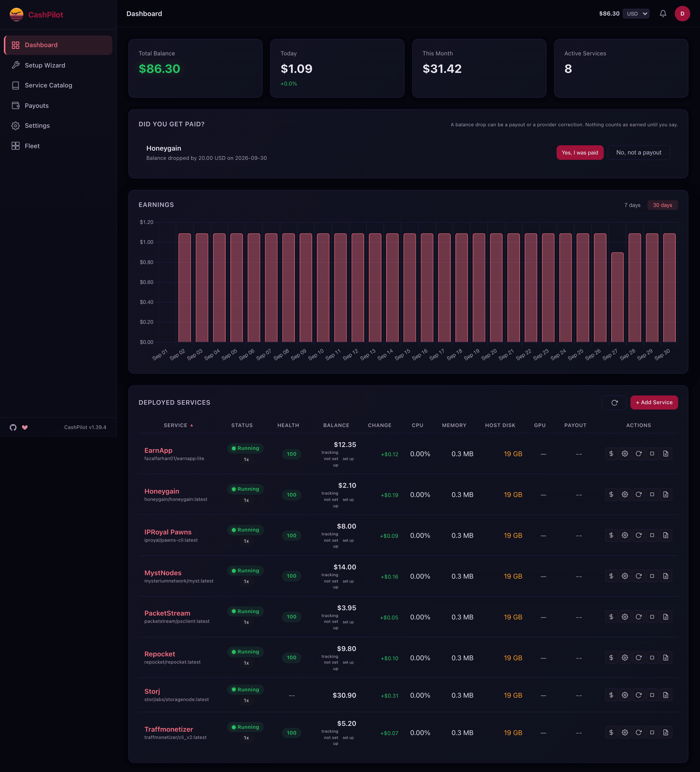Viewport: 700px width, 772px height.
Task: View IPRoyal Pawns logs
Action: (666, 535)
